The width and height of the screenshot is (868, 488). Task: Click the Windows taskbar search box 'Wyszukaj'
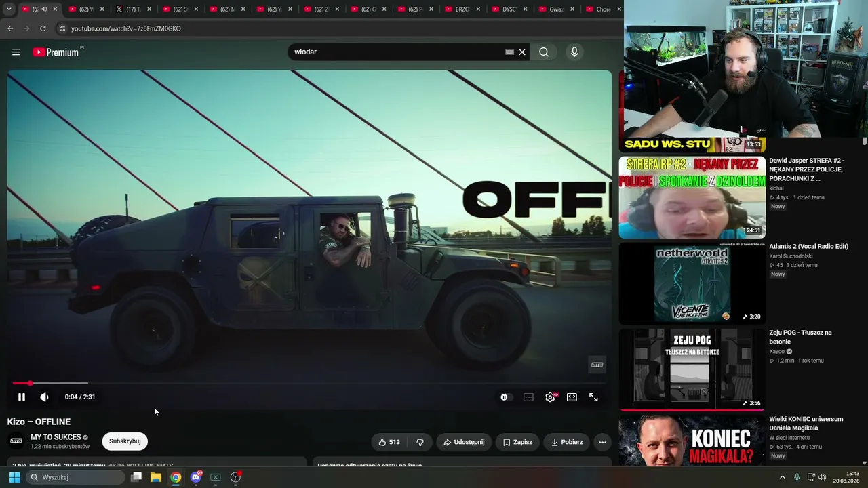click(x=76, y=477)
